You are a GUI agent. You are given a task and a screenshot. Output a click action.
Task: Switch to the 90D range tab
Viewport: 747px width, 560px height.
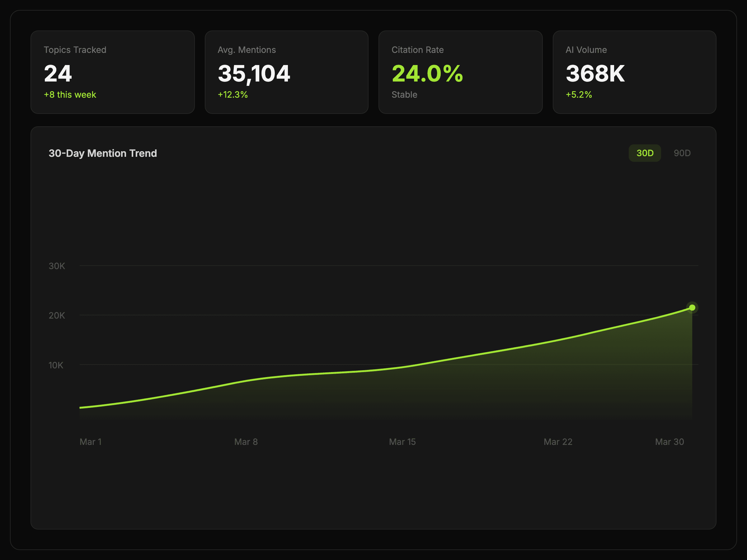pyautogui.click(x=682, y=153)
